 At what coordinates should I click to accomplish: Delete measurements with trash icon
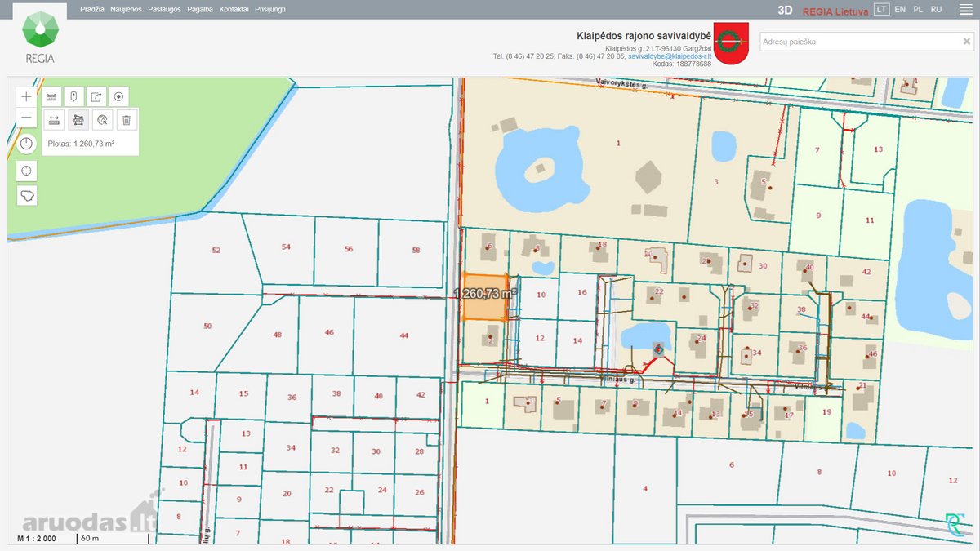127,121
